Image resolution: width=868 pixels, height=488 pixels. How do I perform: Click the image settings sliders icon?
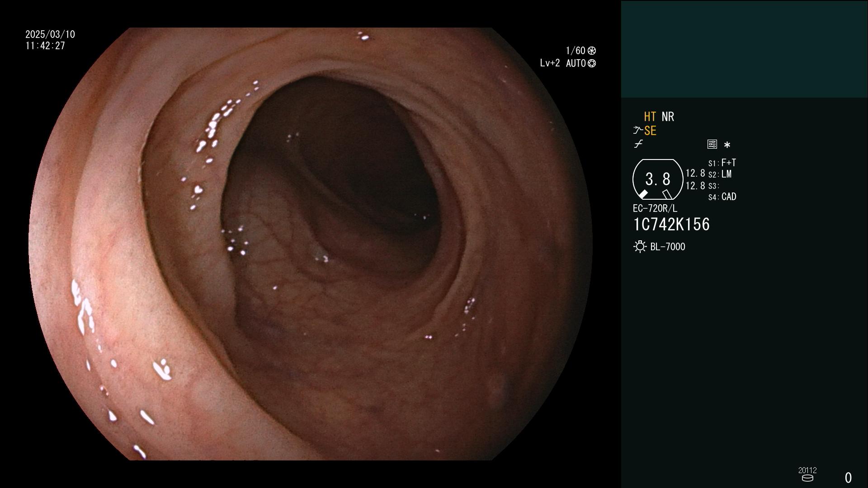click(x=712, y=144)
